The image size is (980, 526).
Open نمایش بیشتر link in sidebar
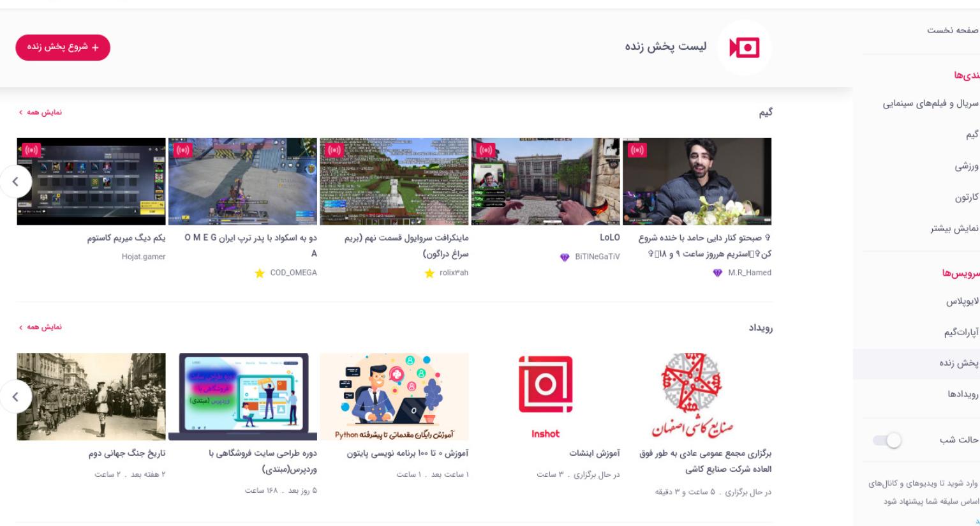tap(954, 229)
